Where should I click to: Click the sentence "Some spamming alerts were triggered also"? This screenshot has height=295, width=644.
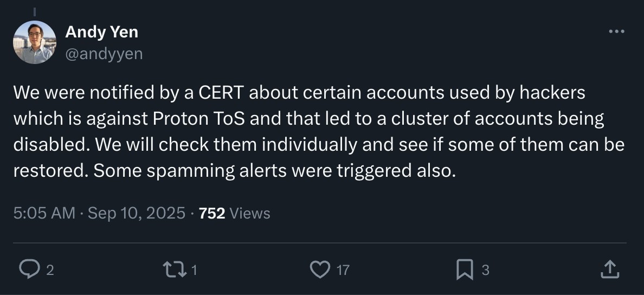(x=274, y=171)
